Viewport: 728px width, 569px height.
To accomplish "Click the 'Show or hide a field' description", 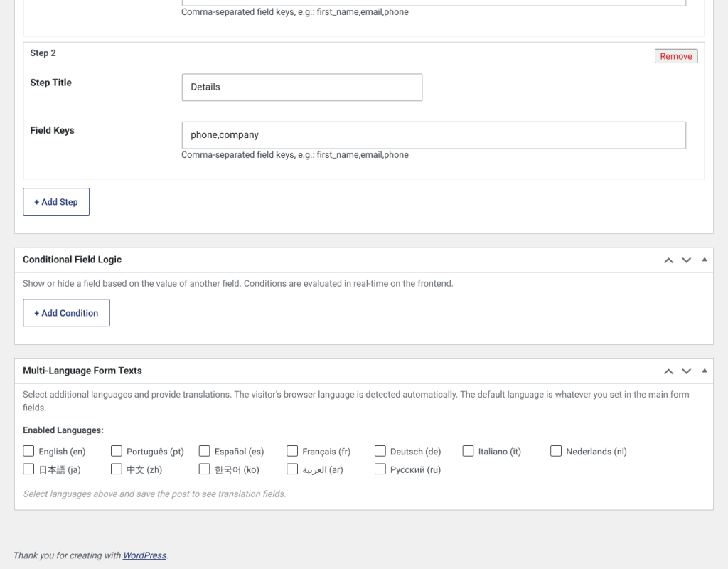I will (237, 283).
